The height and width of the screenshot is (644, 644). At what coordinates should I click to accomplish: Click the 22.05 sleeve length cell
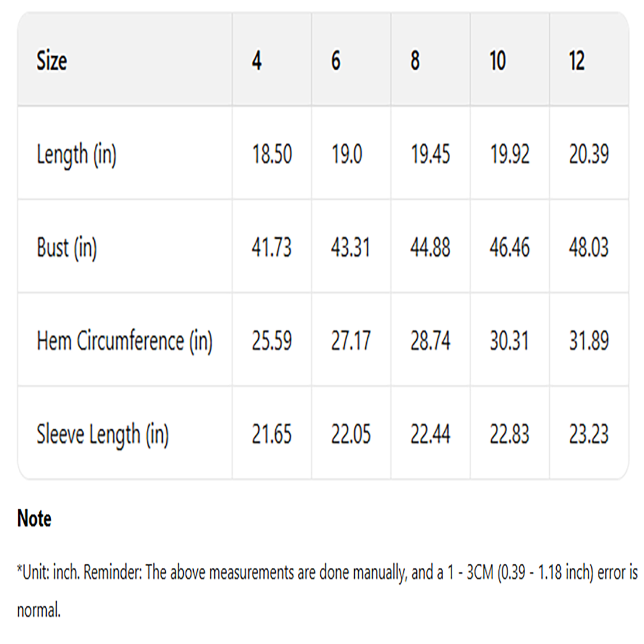351,434
